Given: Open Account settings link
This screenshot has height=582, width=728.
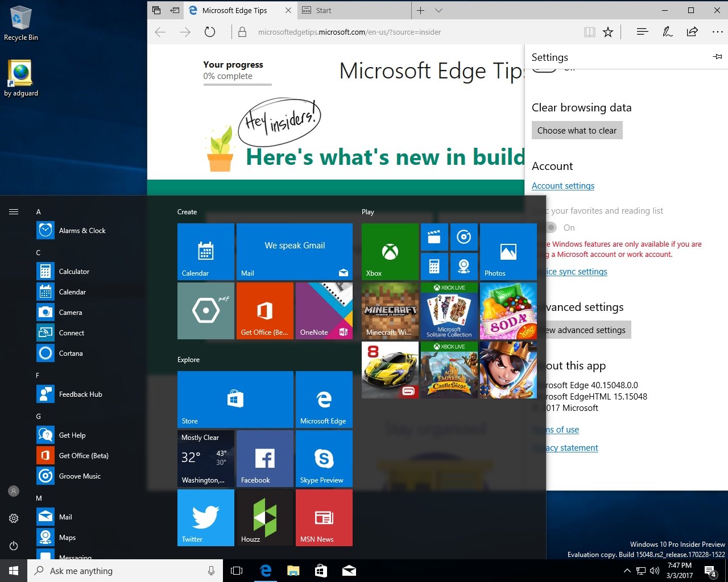Looking at the screenshot, I should pos(563,186).
